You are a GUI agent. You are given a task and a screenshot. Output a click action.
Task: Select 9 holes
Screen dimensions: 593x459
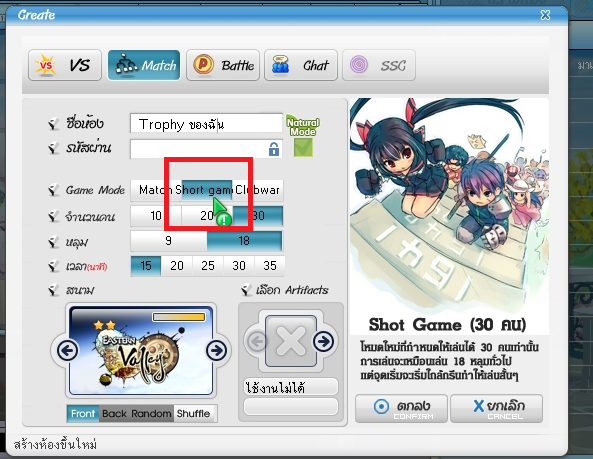pyautogui.click(x=169, y=241)
